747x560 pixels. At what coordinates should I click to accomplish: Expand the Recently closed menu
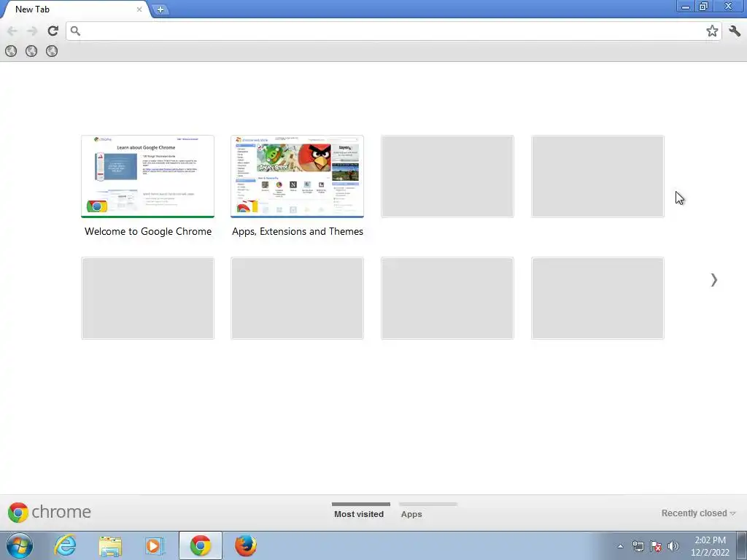point(698,513)
